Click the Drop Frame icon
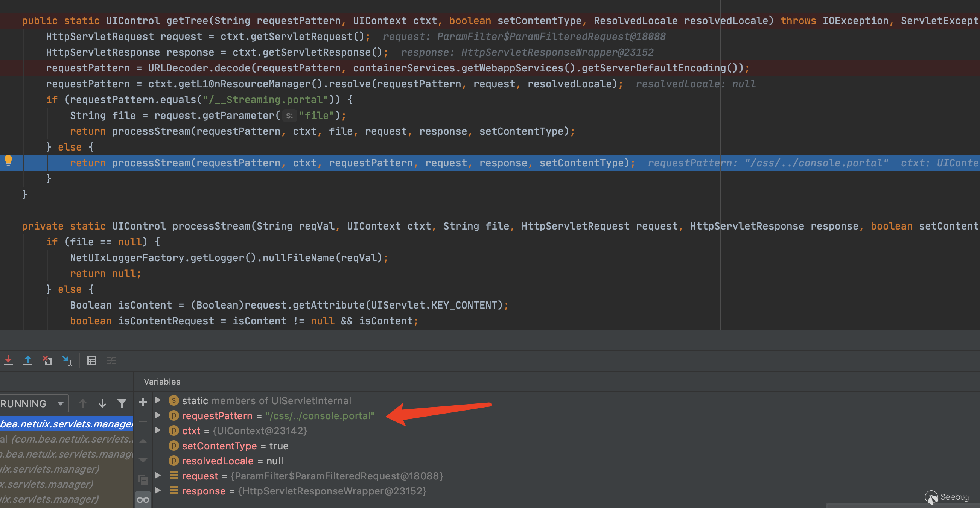This screenshot has width=980, height=508. pos(47,360)
